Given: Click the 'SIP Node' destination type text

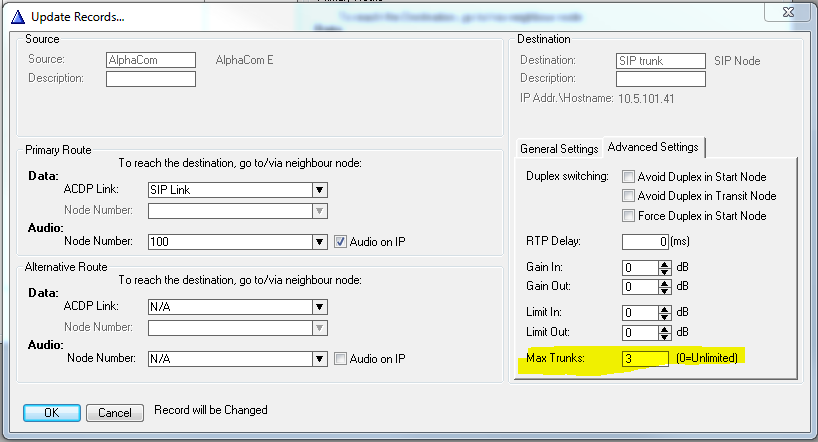Looking at the screenshot, I should pyautogui.click(x=737, y=61).
